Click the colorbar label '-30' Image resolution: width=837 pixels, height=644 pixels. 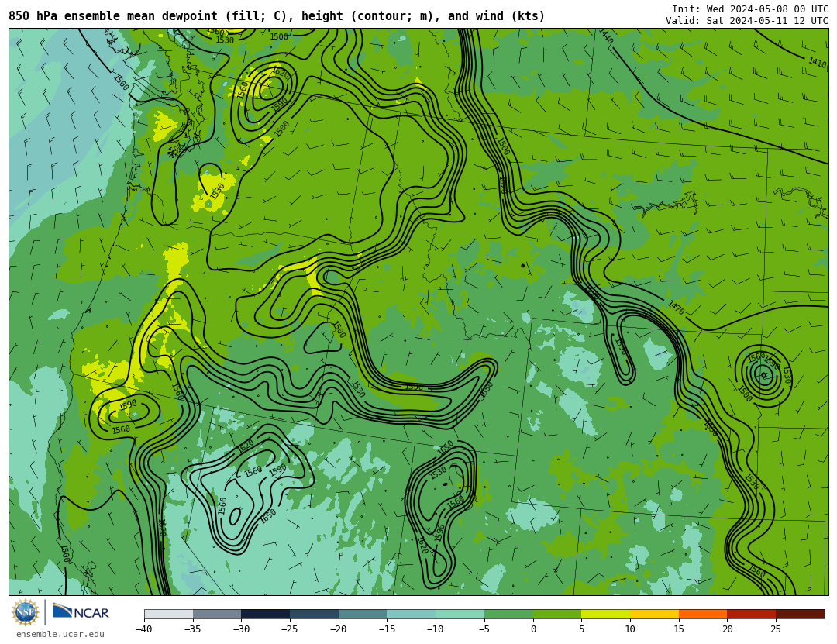[x=241, y=629]
